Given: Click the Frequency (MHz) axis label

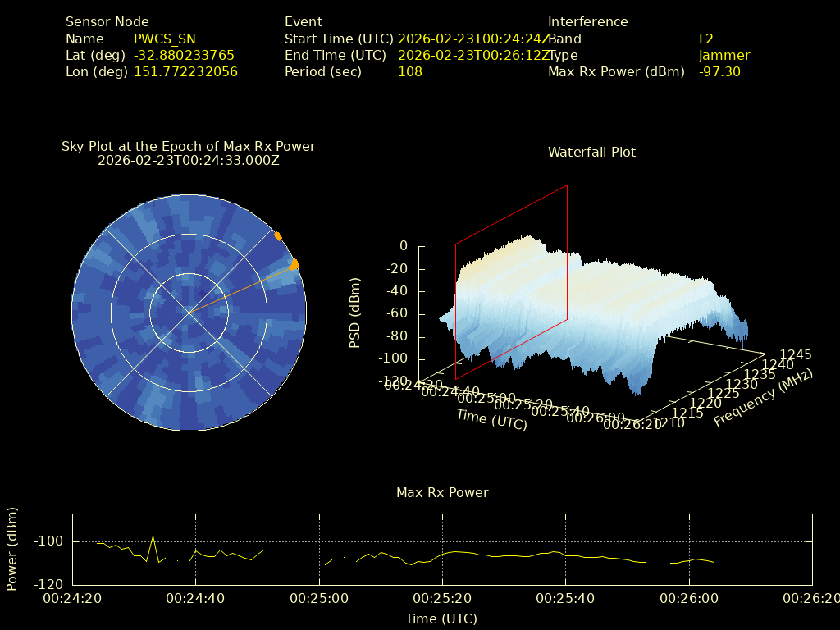Looking at the screenshot, I should coord(763,398).
